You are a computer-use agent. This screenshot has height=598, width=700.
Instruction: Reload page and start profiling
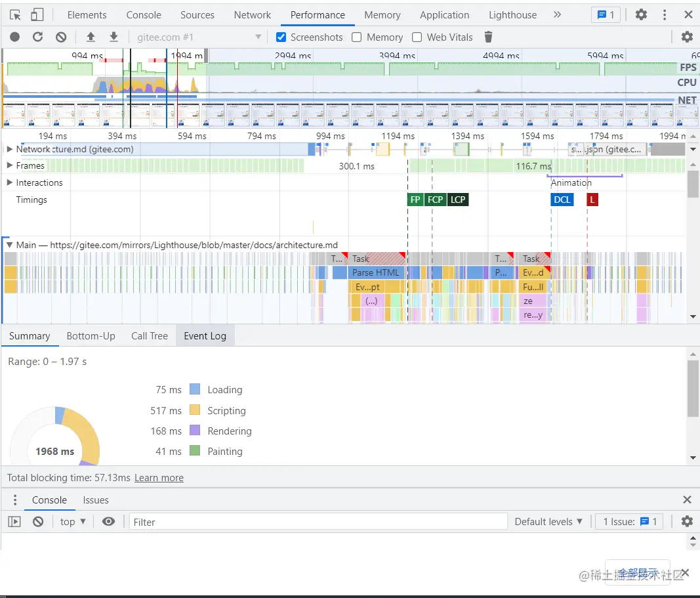(38, 37)
